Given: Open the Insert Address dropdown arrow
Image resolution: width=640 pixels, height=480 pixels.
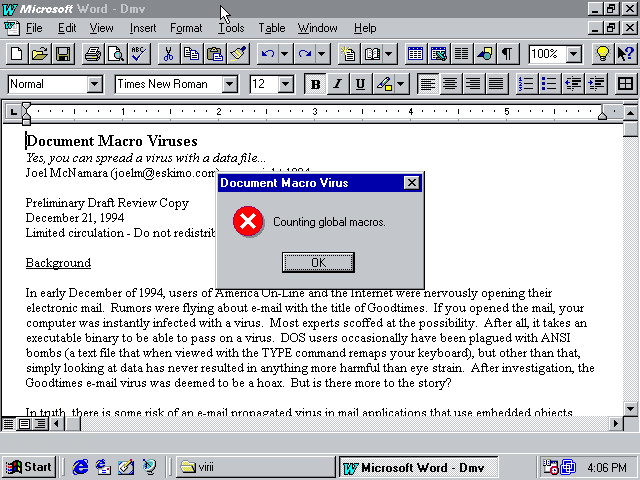Looking at the screenshot, I should (x=389, y=54).
